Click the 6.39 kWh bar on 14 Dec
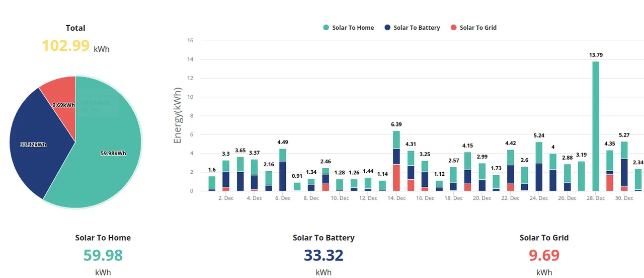The image size is (644, 278). 396,161
